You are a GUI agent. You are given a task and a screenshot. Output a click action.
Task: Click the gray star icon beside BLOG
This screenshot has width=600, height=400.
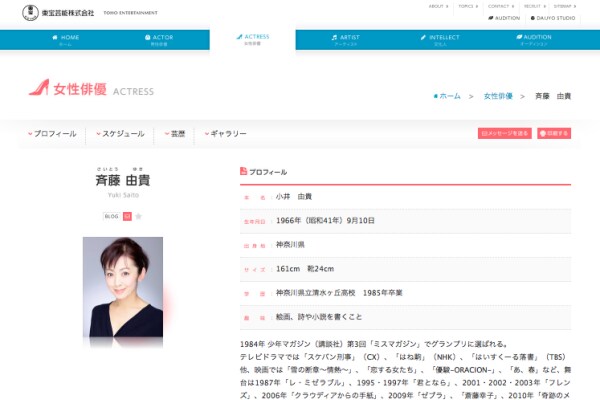pos(139,216)
